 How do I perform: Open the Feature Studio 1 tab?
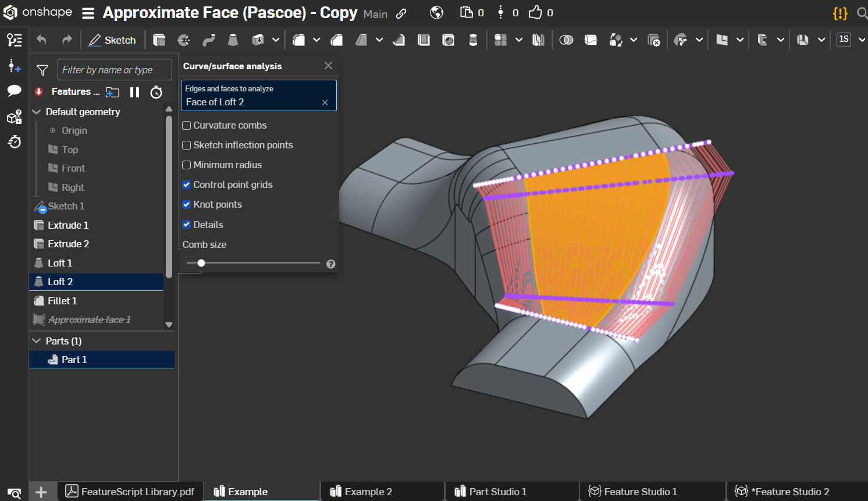coord(653,492)
